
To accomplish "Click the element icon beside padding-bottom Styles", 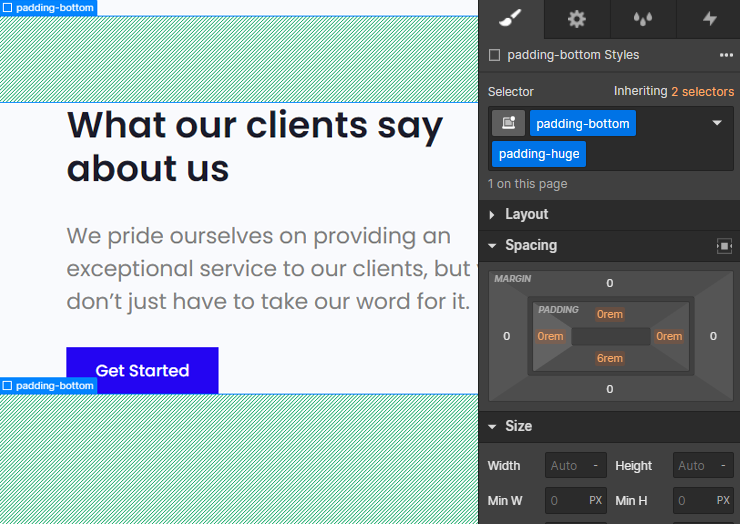I will (x=494, y=55).
